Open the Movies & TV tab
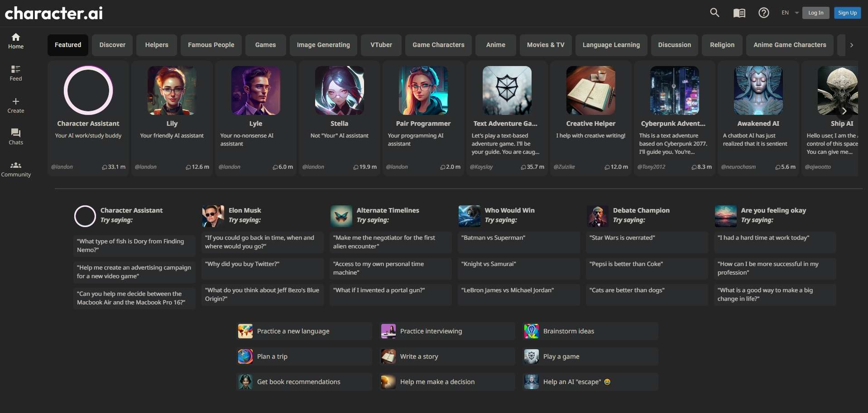The image size is (868, 413). [x=546, y=45]
